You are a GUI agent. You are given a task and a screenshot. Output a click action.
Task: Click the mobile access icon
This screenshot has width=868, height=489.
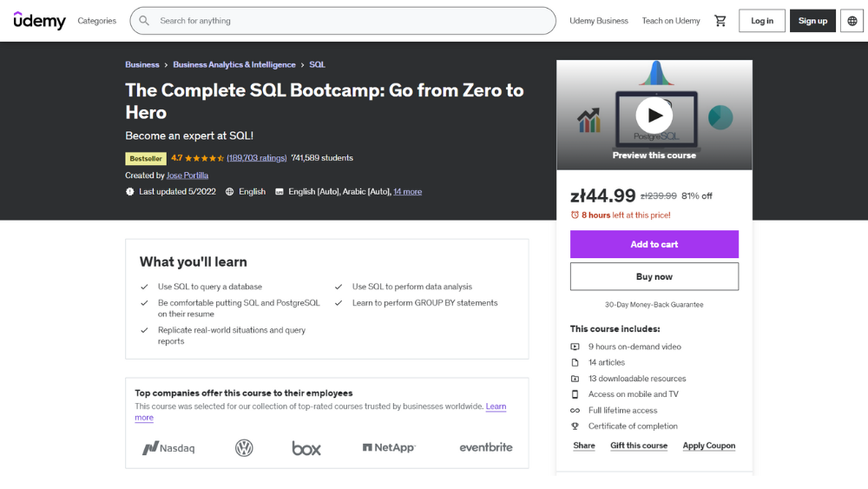click(x=575, y=394)
